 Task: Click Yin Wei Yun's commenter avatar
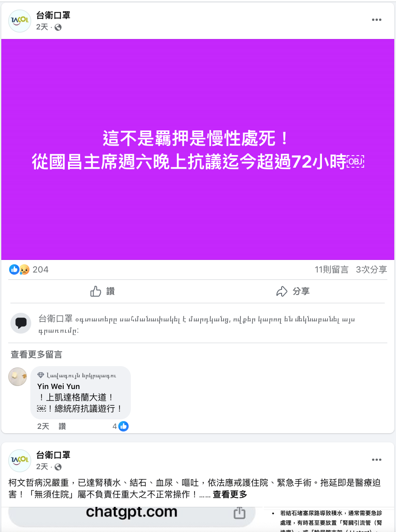(17, 376)
